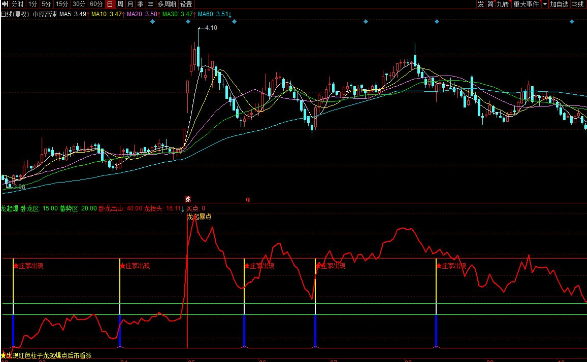Open the 多周期 multi-period view
The height and width of the screenshot is (362, 587).
tap(167, 4)
